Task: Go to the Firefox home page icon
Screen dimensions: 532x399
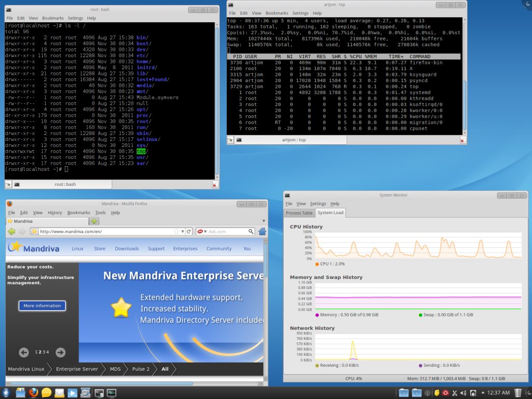Action: pos(262,231)
